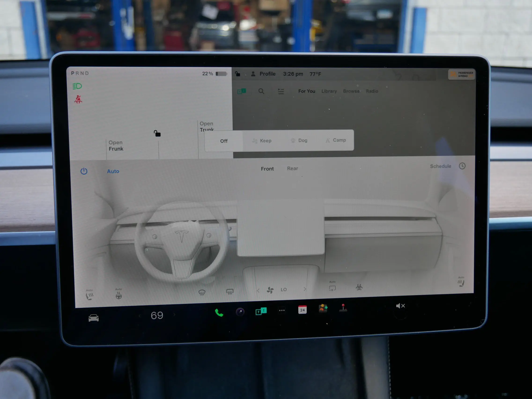
Task: Raise cabin temperature above 69
Action: coord(175,314)
